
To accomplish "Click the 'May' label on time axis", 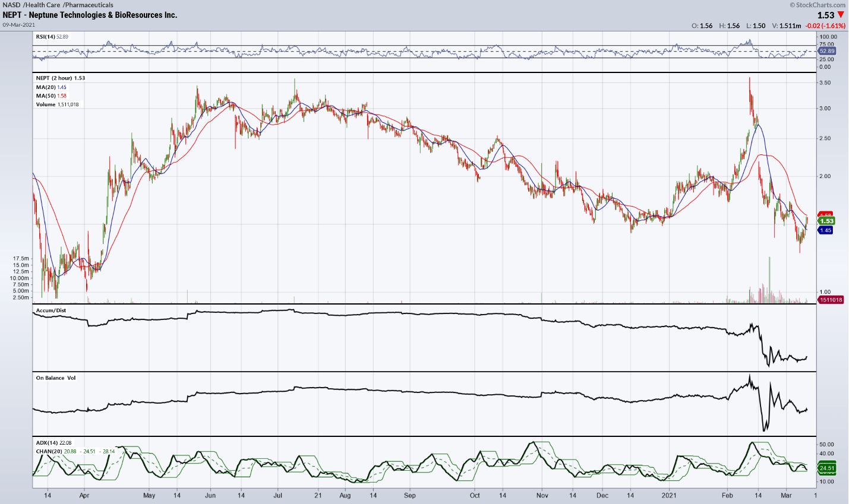I will point(149,495).
